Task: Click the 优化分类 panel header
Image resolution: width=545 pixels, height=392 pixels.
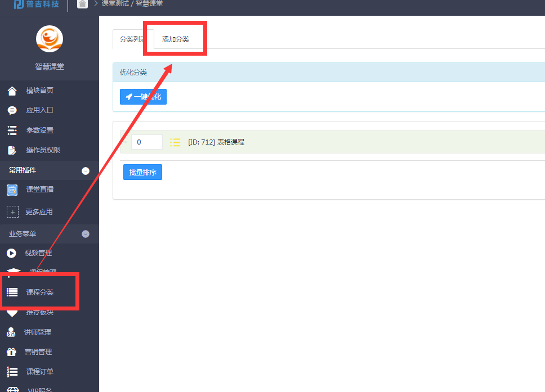Action: point(329,73)
